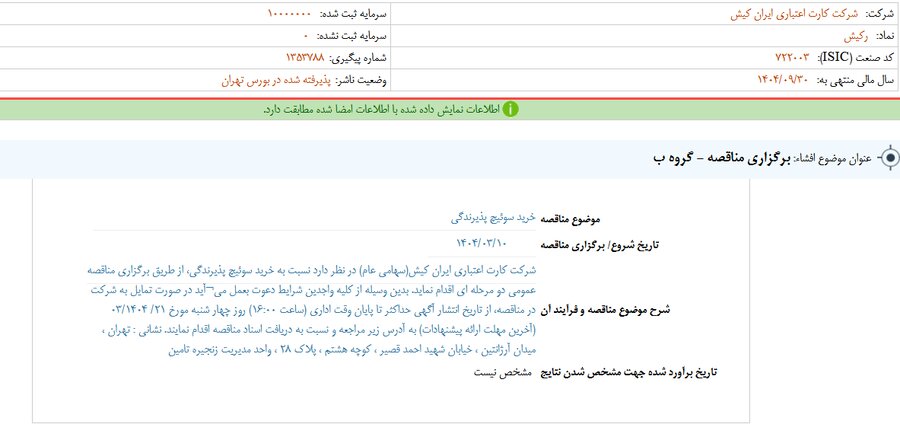Click label شرح موضوع مناقصه و فرآیند آن
Image resolution: width=900 pixels, height=424 pixels.
coord(605,310)
